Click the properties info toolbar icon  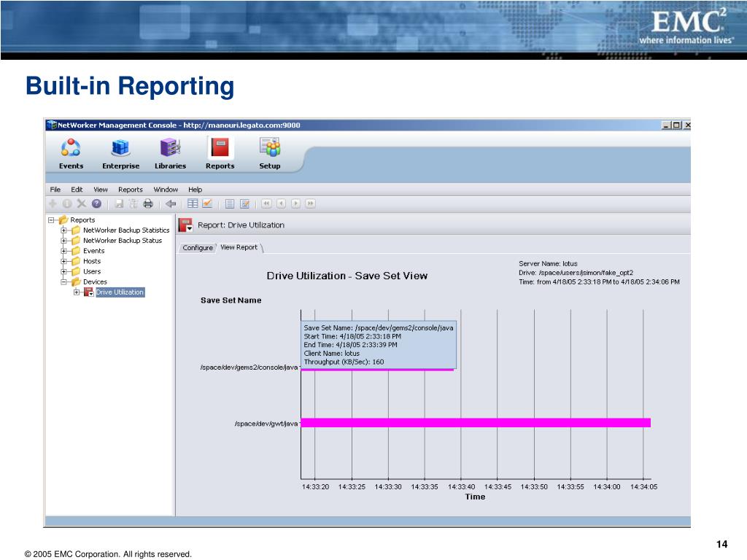[67, 204]
